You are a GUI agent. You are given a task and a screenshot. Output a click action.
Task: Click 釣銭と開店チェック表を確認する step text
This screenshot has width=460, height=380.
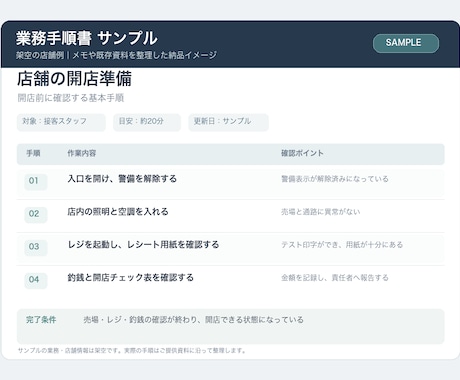(x=131, y=278)
